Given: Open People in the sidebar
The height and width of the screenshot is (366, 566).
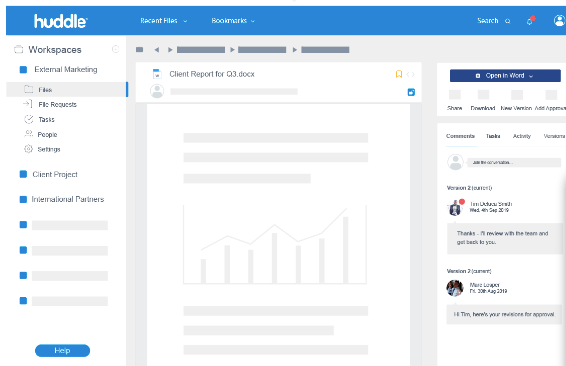Looking at the screenshot, I should click(47, 135).
